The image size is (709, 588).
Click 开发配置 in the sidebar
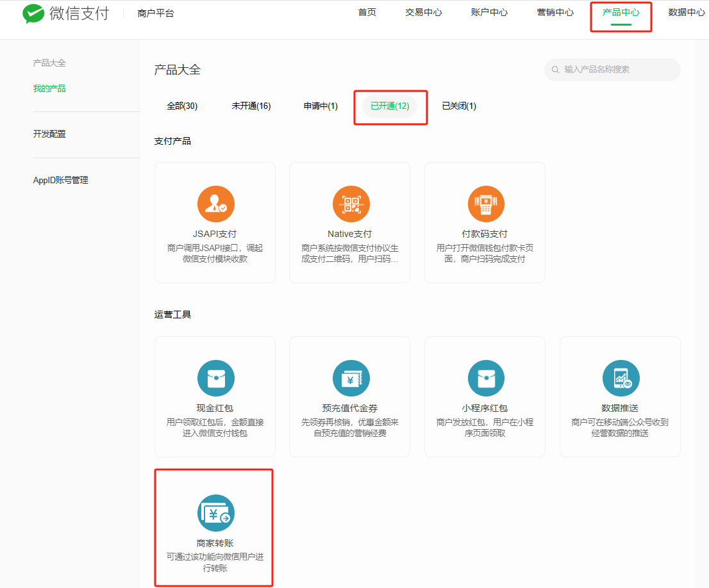point(49,135)
